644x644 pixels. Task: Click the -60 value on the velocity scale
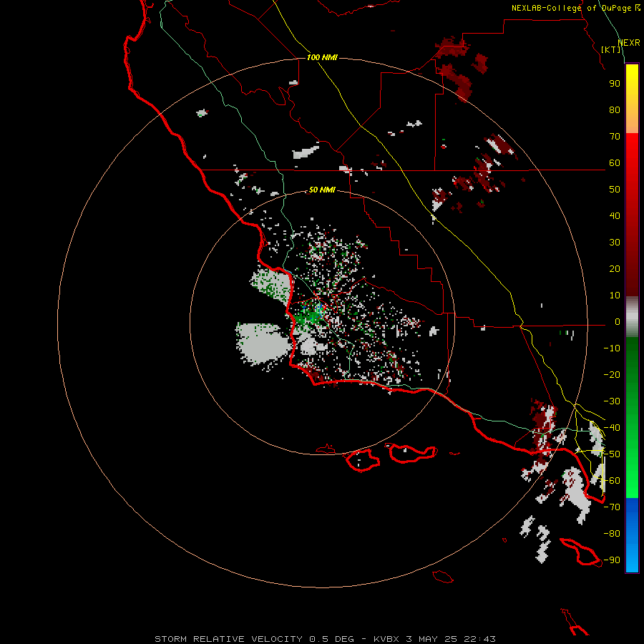click(612, 481)
